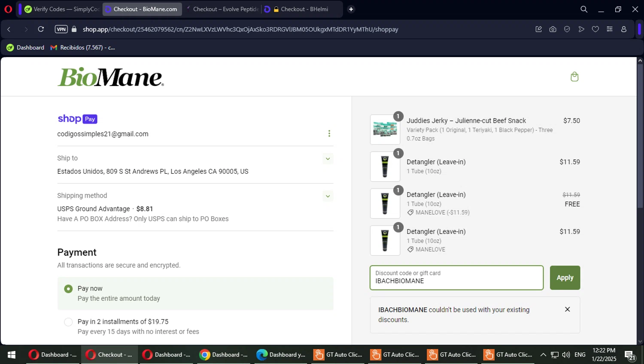
Task: Switch to Verify Codes SimplyCodes tab
Action: click(x=62, y=9)
